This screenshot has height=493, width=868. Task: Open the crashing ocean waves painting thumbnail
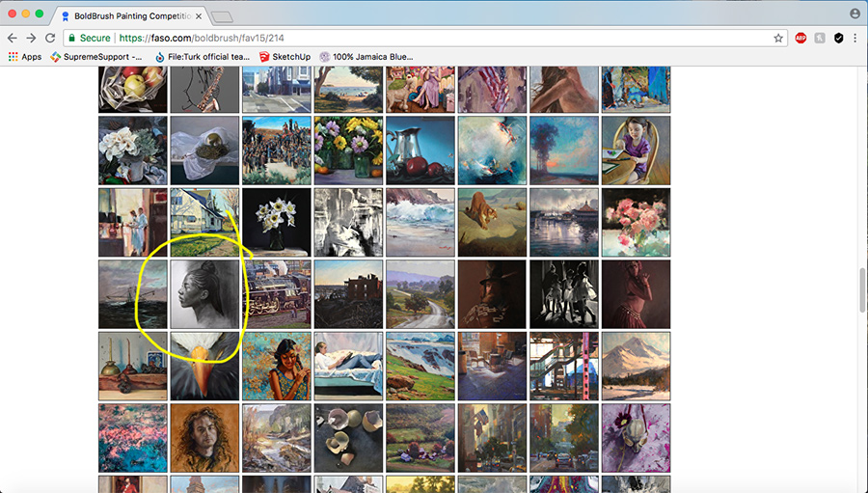[420, 222]
